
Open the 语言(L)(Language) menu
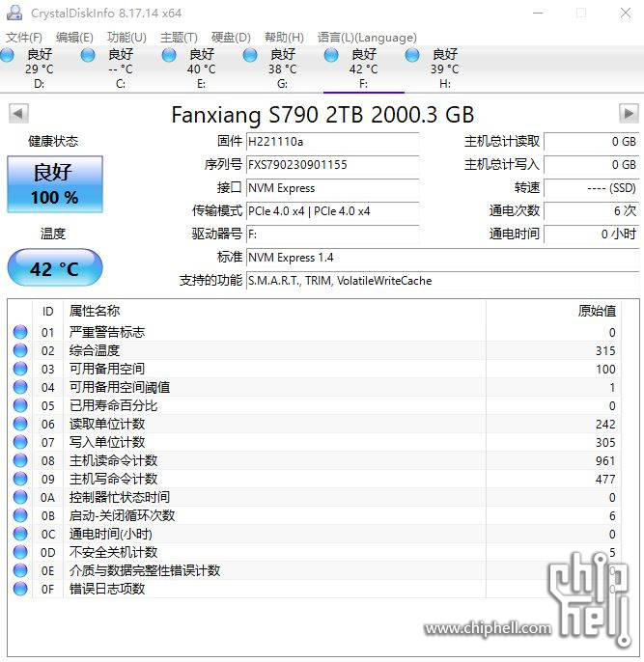(367, 38)
